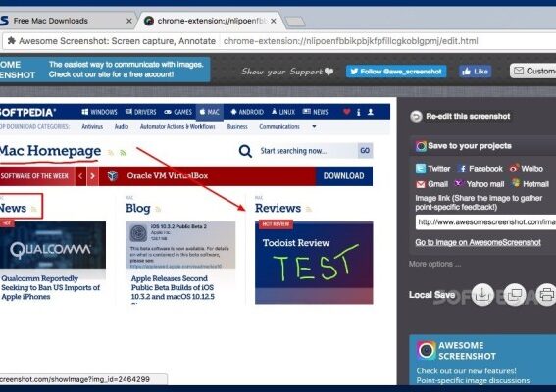Viewport: 556px width, 392px height.
Task: Open the Linux section in Softpedia nav
Action: [x=283, y=112]
